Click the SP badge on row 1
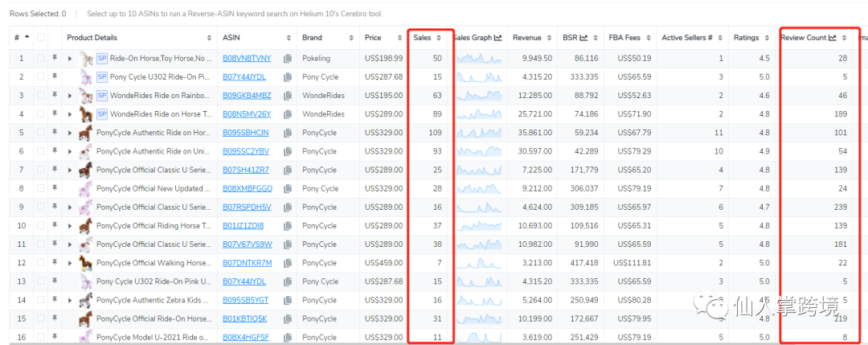The image size is (868, 345). pos(102,58)
